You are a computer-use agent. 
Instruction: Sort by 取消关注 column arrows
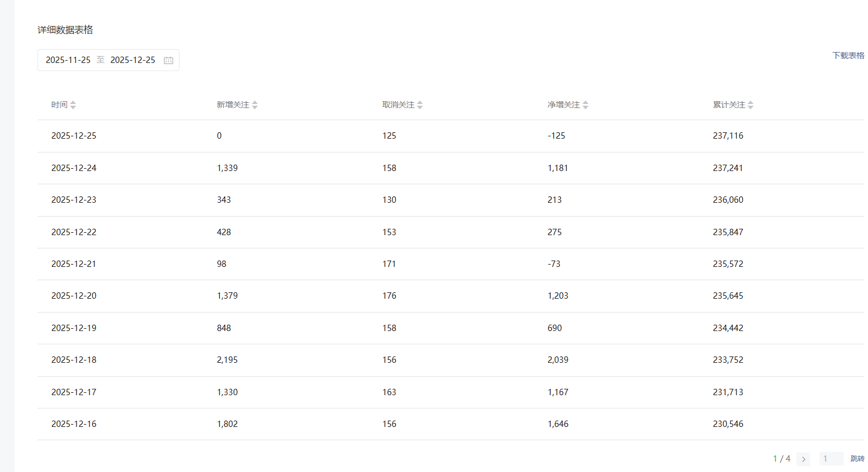pos(420,105)
